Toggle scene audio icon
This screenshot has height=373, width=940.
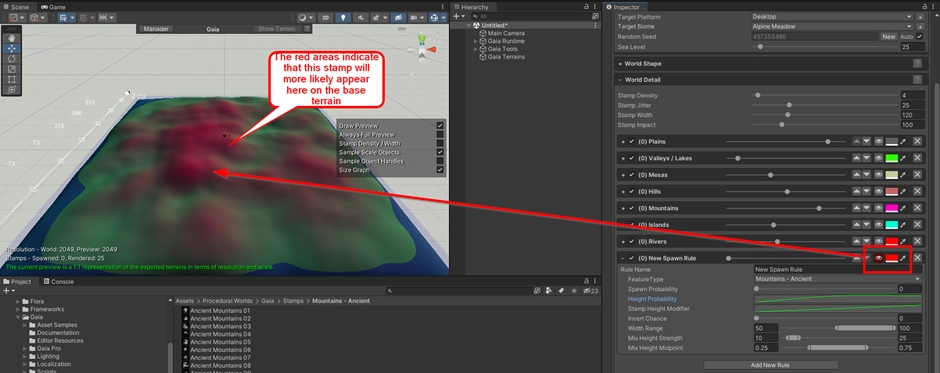(361, 18)
